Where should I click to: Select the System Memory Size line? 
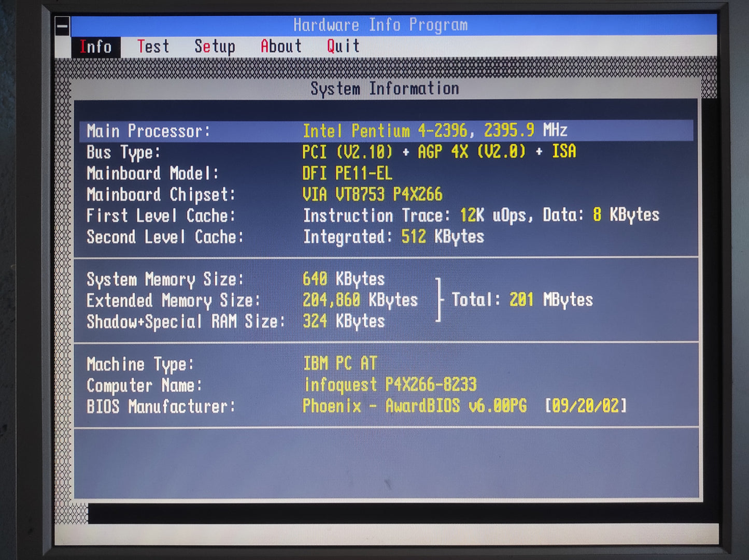[x=235, y=279]
